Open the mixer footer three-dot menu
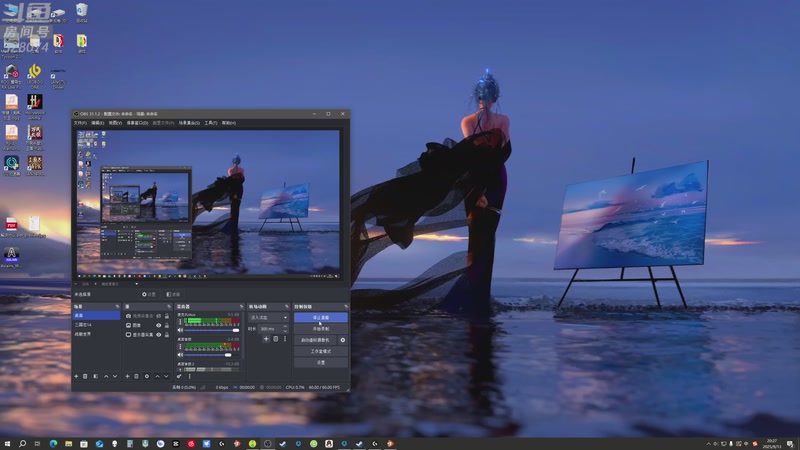Image resolution: width=800 pixels, height=450 pixels. (189, 376)
